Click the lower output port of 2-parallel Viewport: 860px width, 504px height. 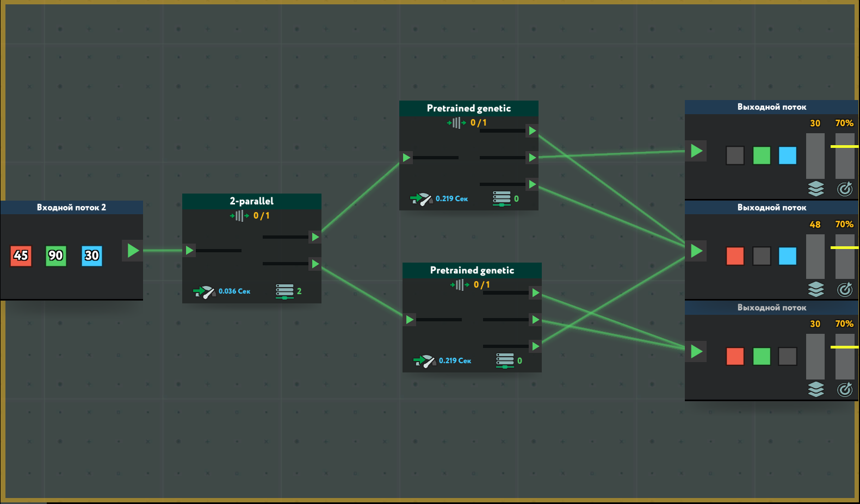pos(315,264)
